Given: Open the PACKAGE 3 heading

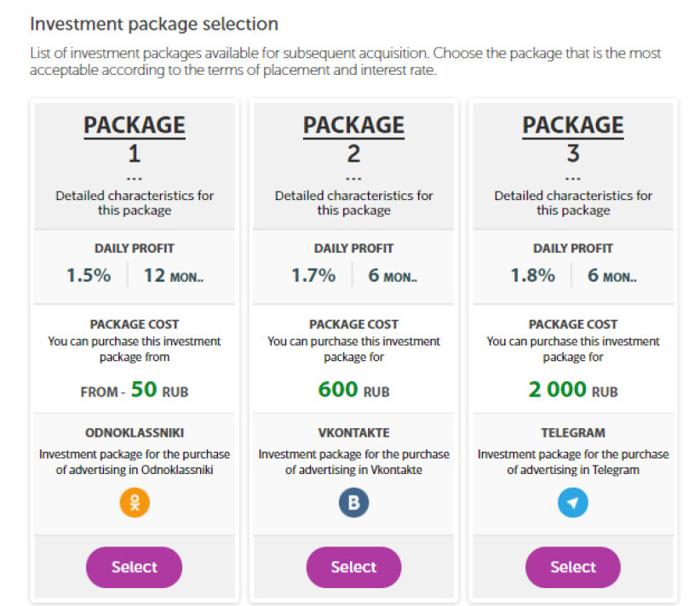Looking at the screenshot, I should (573, 139).
